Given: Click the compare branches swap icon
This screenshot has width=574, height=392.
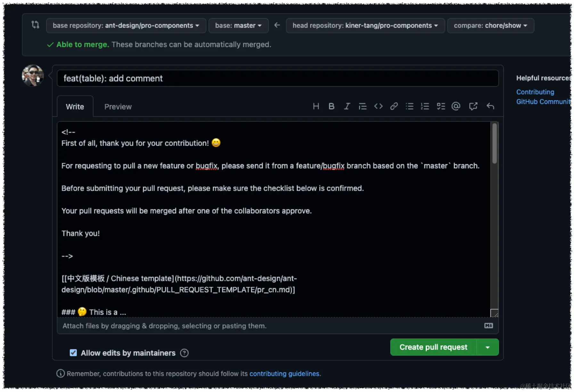Looking at the screenshot, I should (35, 25).
